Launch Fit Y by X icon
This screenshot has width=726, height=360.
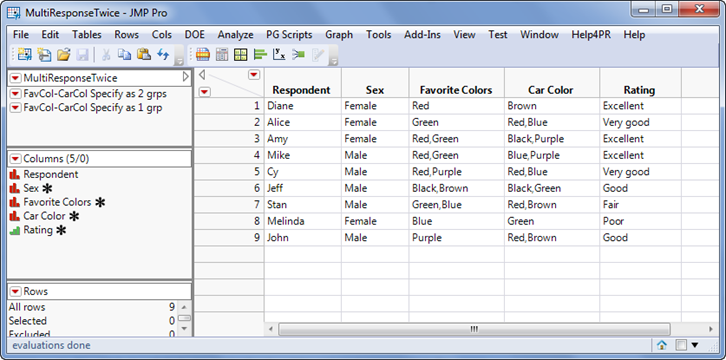click(279, 55)
